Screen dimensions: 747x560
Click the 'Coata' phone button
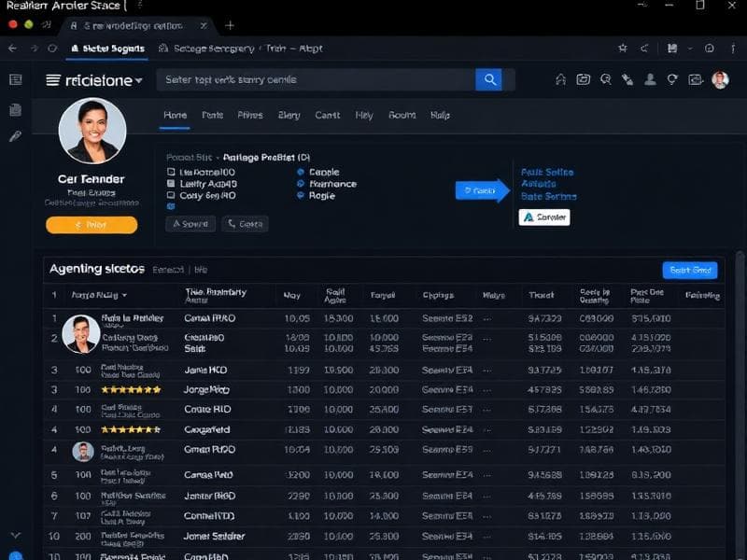(245, 224)
